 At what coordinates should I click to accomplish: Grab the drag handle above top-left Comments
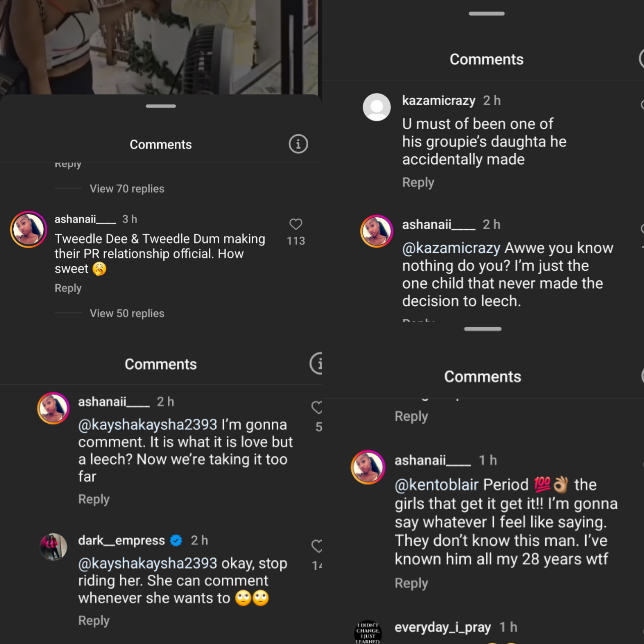[161, 106]
